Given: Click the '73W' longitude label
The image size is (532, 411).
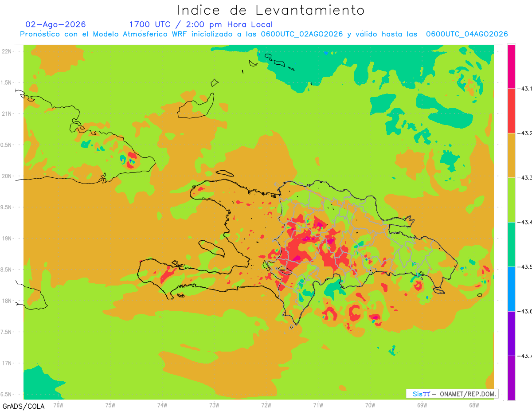Looking at the screenshot, I should click(x=214, y=405).
